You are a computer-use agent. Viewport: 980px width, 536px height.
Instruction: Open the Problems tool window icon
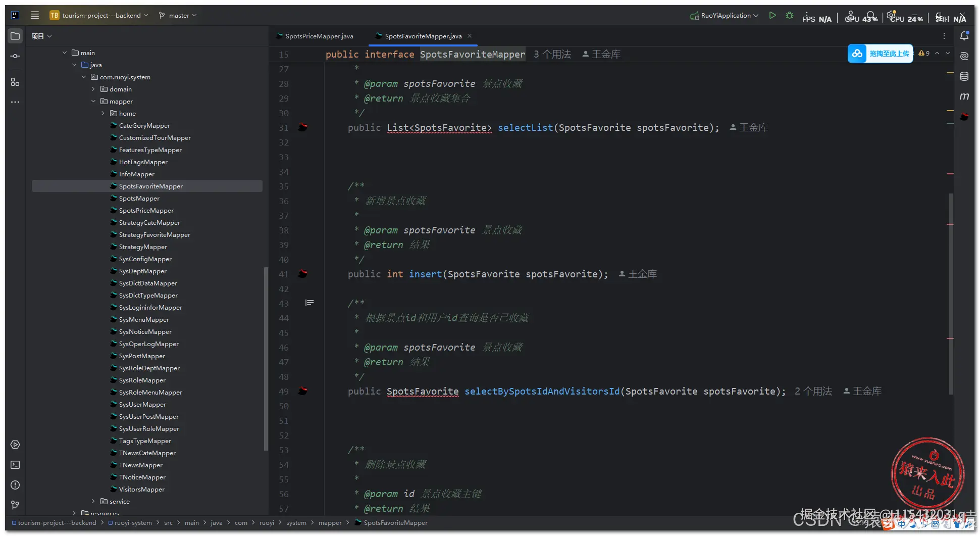15,485
